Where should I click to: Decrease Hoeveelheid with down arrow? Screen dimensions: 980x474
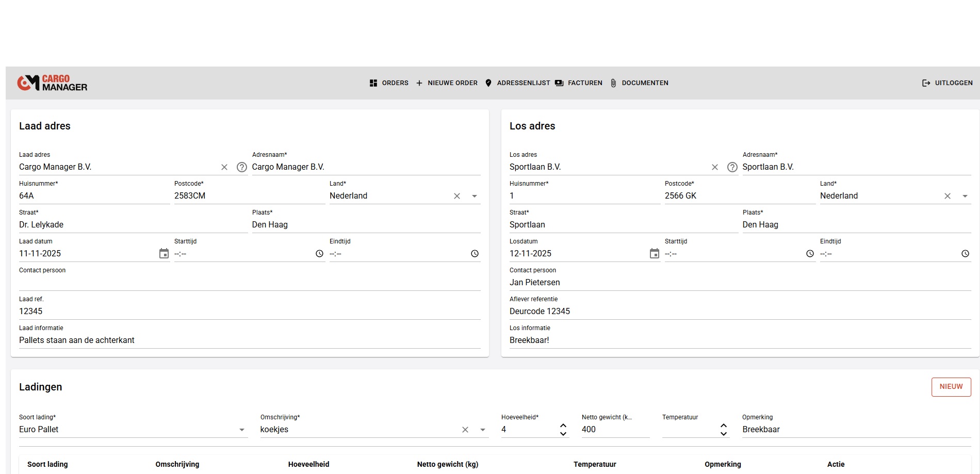tap(563, 434)
